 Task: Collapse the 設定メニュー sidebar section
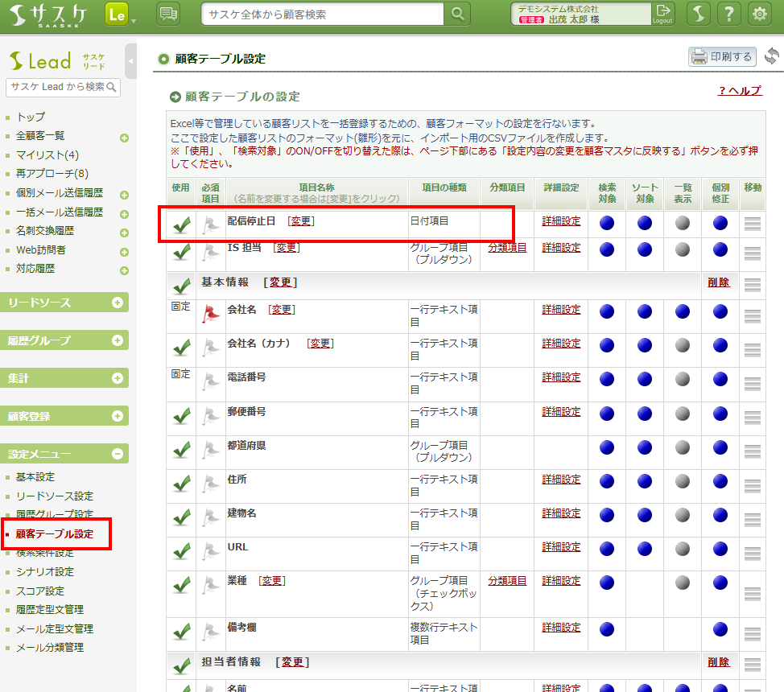(118, 454)
